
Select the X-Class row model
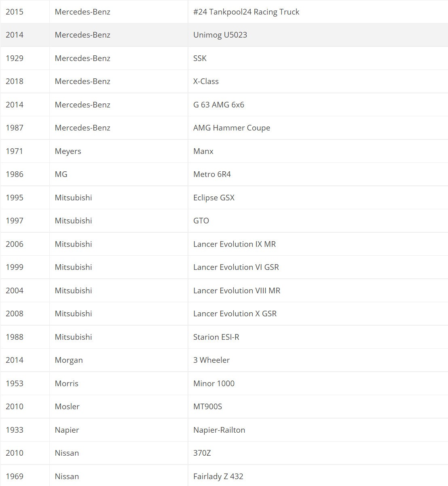(x=206, y=81)
